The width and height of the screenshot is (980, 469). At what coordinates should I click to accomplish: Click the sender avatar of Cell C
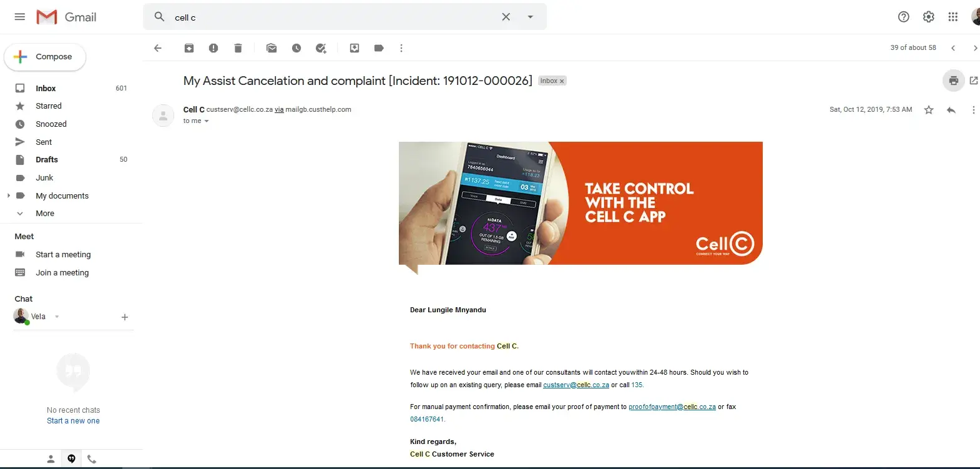click(x=163, y=116)
